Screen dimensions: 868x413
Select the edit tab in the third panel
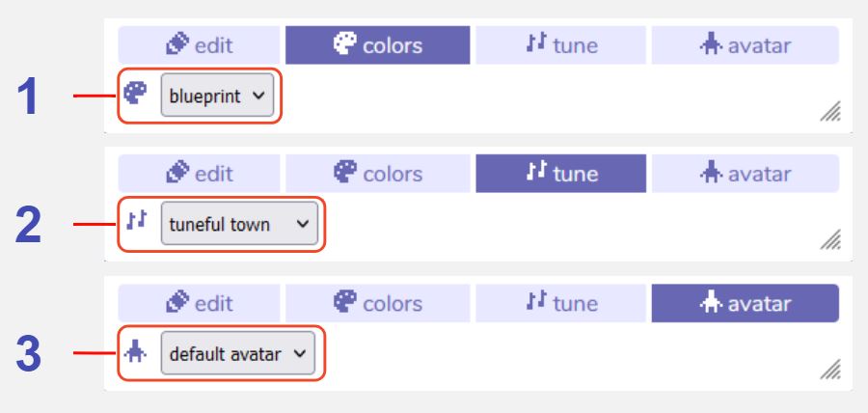click(199, 303)
